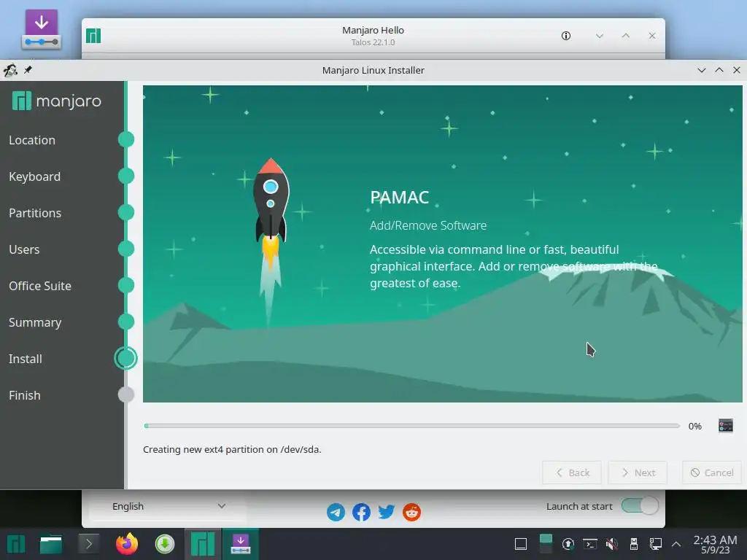Image resolution: width=747 pixels, height=560 pixels.
Task: Toggle the installer log view icon
Action: coord(726,425)
